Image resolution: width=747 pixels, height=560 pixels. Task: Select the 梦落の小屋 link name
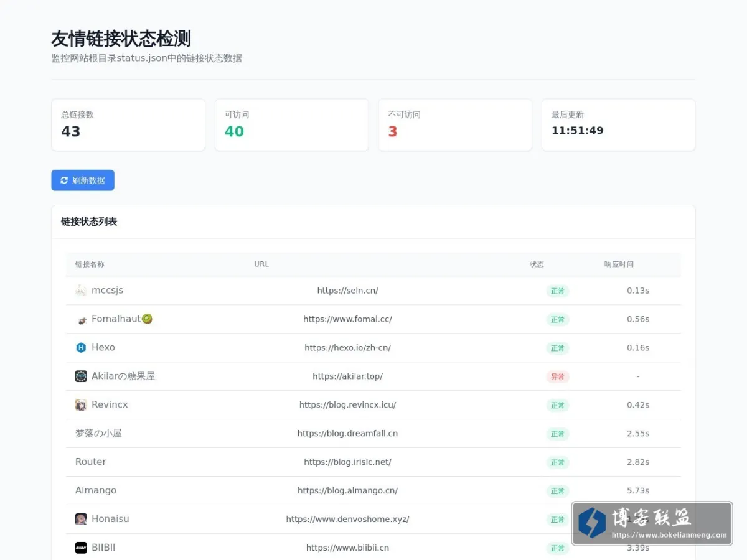(x=98, y=434)
